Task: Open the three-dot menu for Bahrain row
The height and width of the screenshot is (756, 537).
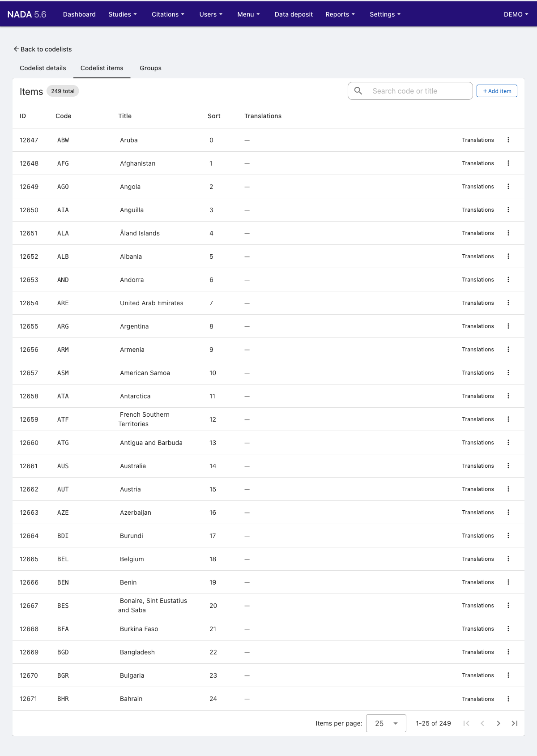Action: tap(508, 699)
